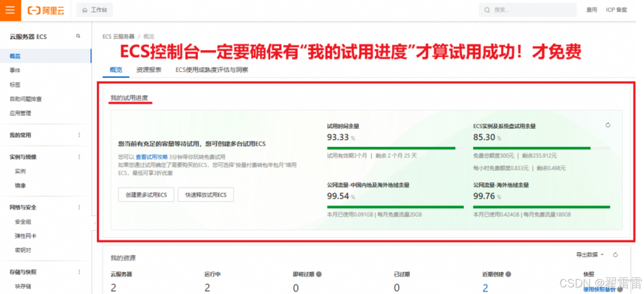Image resolution: width=644 pixels, height=294 pixels.
Task: Click the info icon beside 近期创建
Action: 508,274
